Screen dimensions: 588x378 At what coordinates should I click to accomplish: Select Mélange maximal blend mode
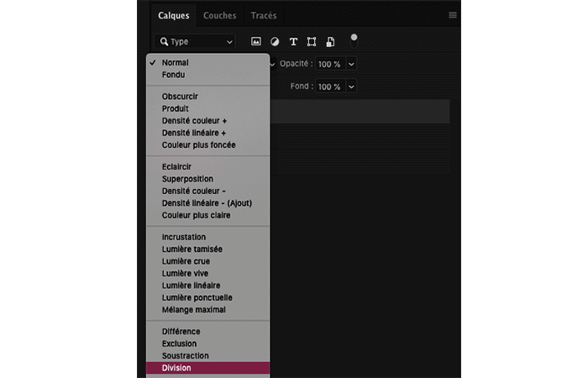pos(207,310)
